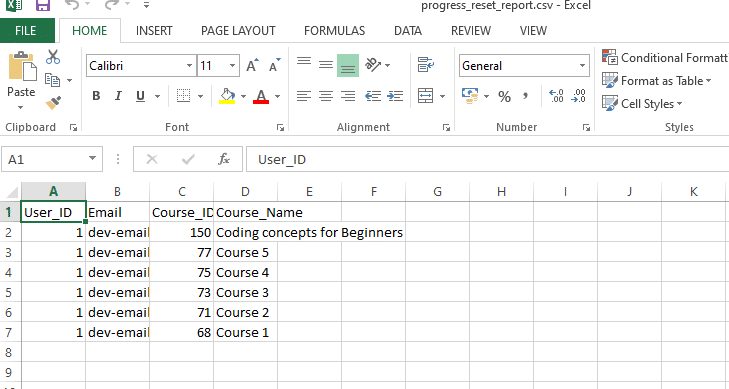Viewport: 729px width, 389px height.
Task: Open Number dialog launcher
Action: pos(586,127)
